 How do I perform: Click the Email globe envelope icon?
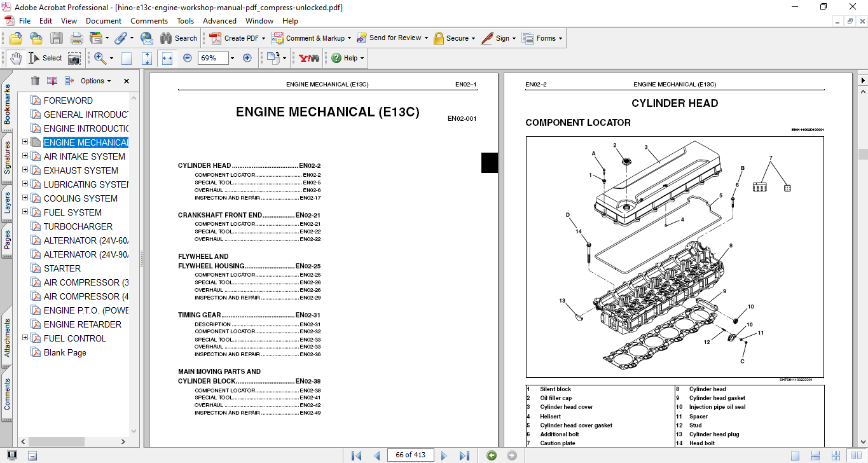(146, 38)
